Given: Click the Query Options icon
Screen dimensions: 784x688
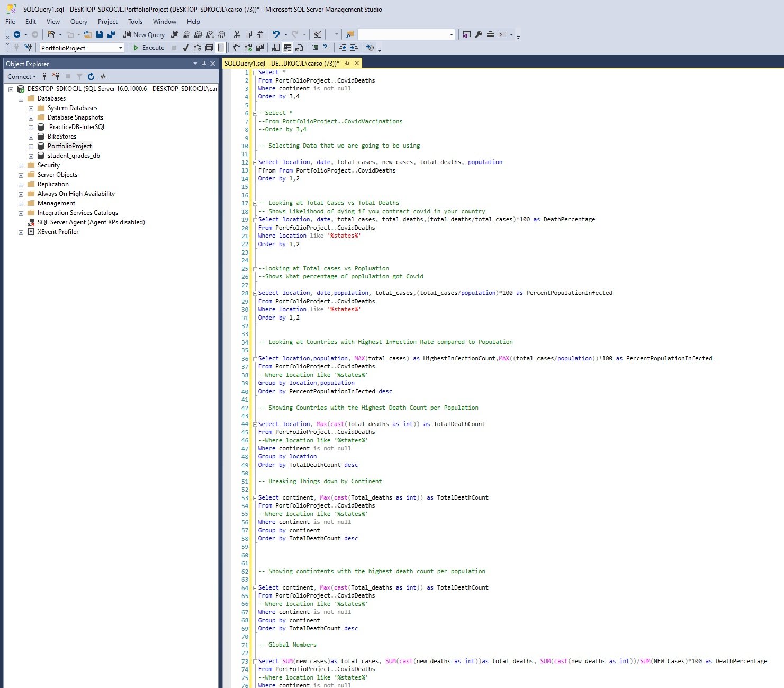Looking at the screenshot, I should point(209,48).
